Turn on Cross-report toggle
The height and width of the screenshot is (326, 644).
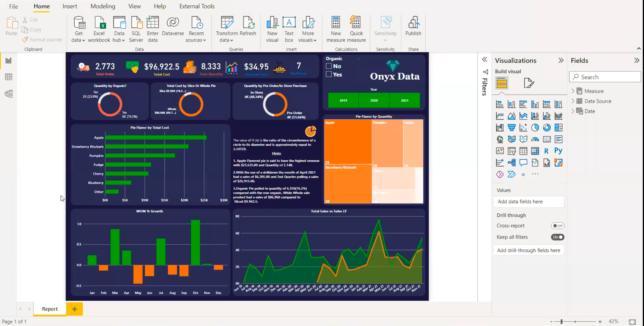tap(557, 226)
